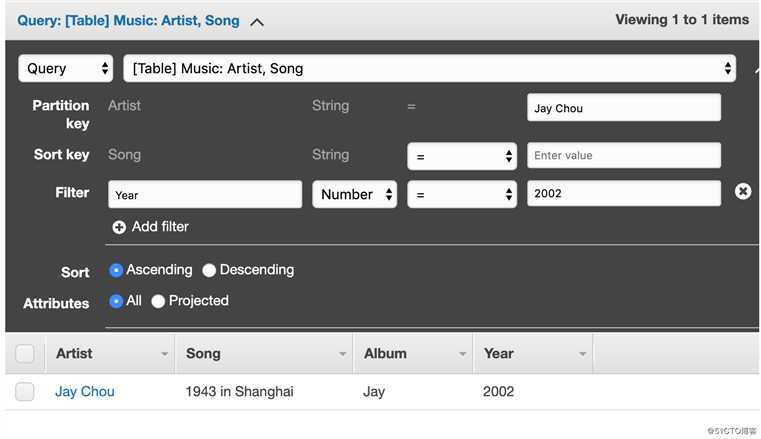Click the filter value field containing 2002

coord(624,193)
